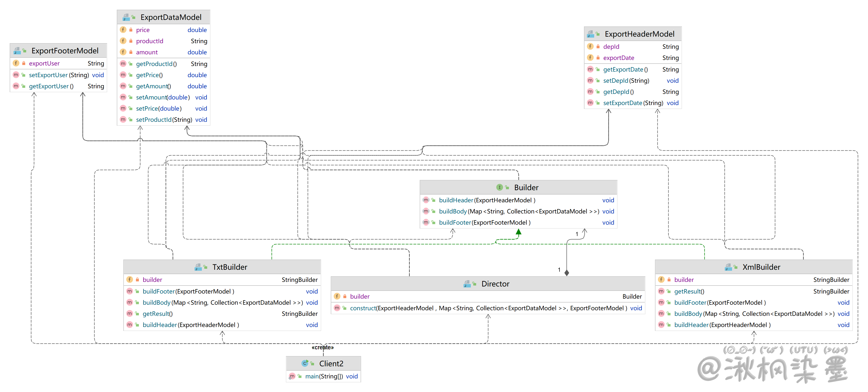Click the XmlBuilder class icon
Image resolution: width=868 pixels, height=392 pixels.
(x=728, y=267)
